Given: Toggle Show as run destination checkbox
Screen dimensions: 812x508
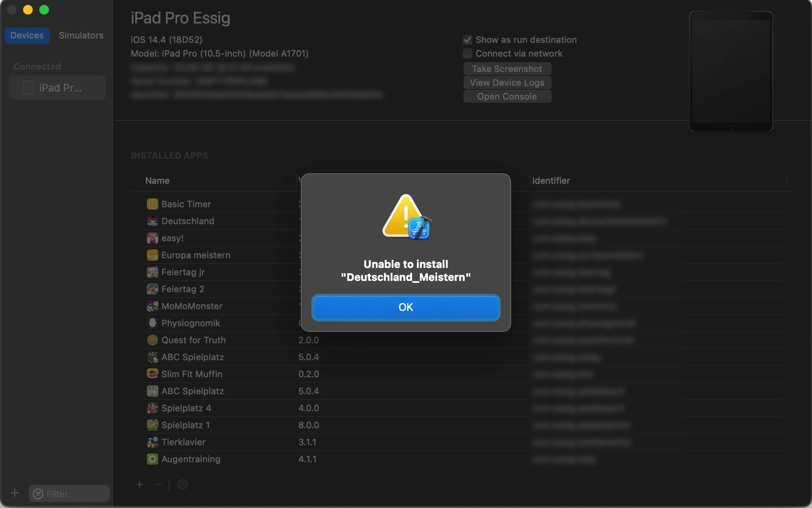Looking at the screenshot, I should pos(468,40).
